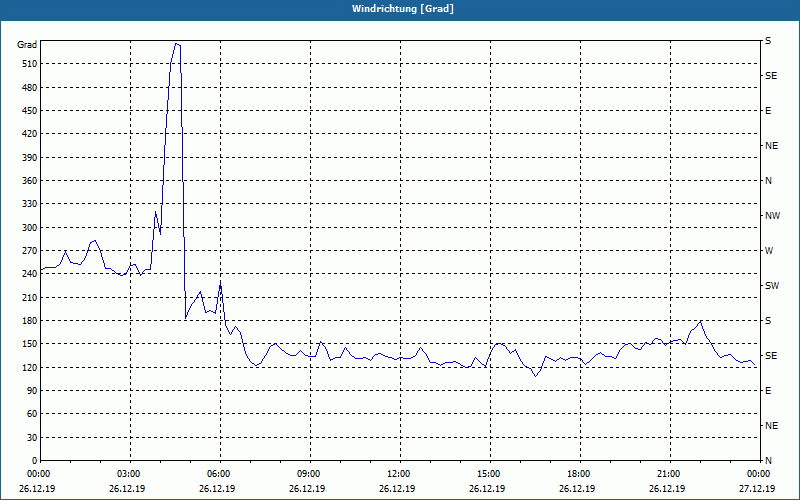Image resolution: width=800 pixels, height=500 pixels.
Task: Click the W compass label
Action: [769, 251]
